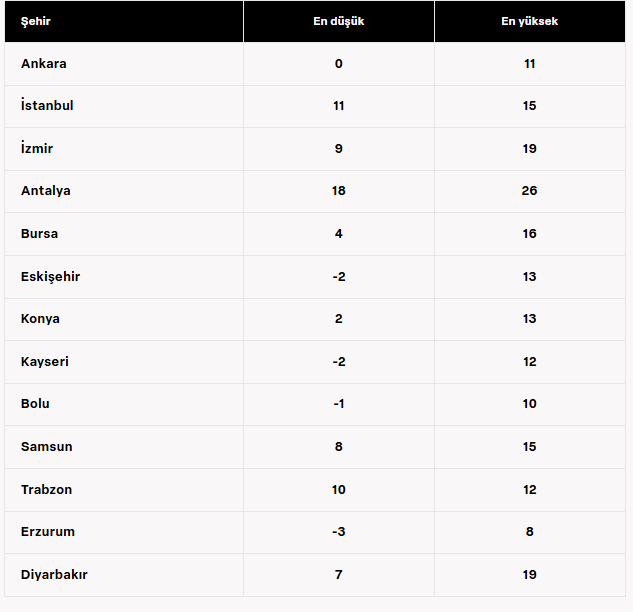The width and height of the screenshot is (633, 612).
Task: Select Erzurum's lowest temperature value -3
Action: pyautogui.click(x=338, y=532)
